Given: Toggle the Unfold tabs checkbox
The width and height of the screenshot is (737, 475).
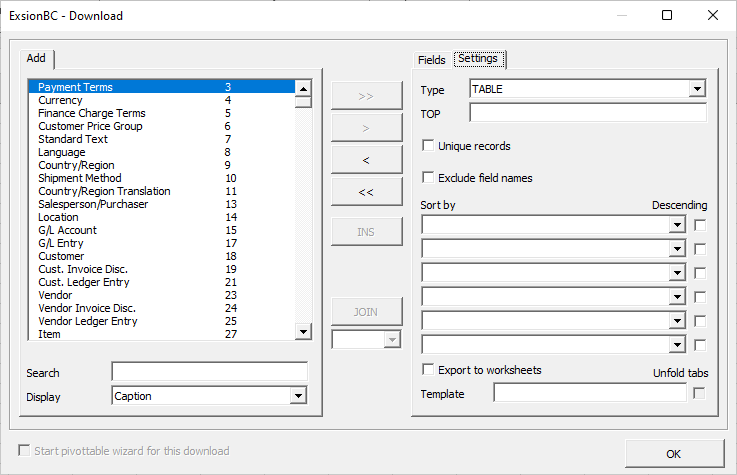Looking at the screenshot, I should tap(699, 393).
